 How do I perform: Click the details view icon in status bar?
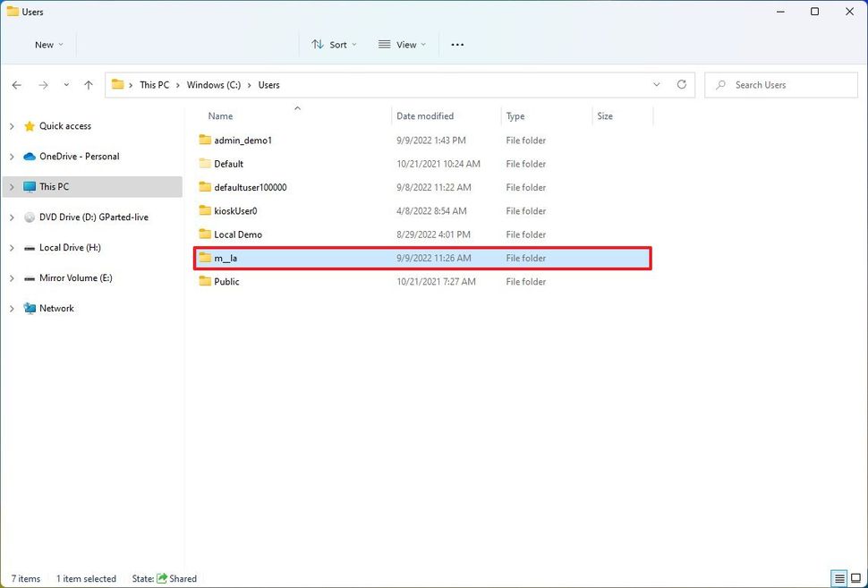point(839,578)
